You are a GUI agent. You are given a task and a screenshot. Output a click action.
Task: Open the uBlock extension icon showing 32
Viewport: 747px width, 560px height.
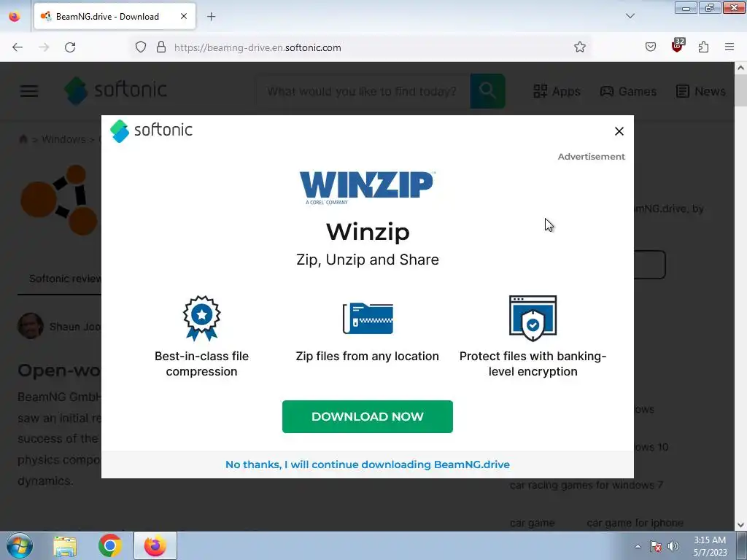678,46
